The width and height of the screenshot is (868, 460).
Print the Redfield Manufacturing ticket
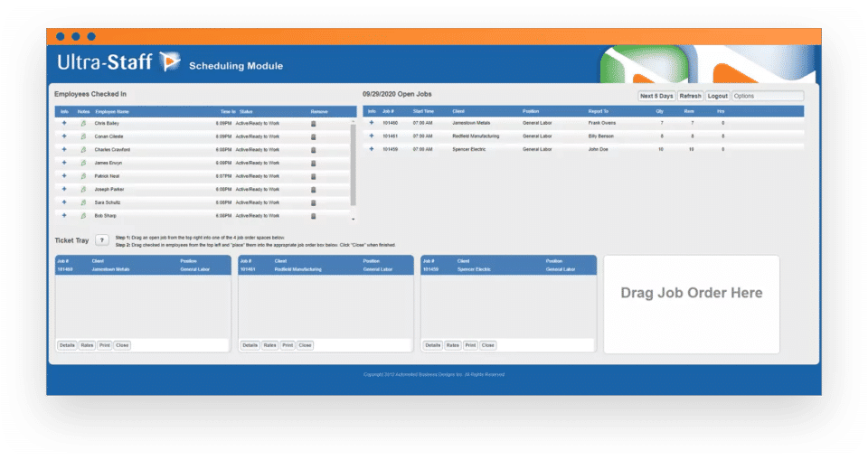288,345
